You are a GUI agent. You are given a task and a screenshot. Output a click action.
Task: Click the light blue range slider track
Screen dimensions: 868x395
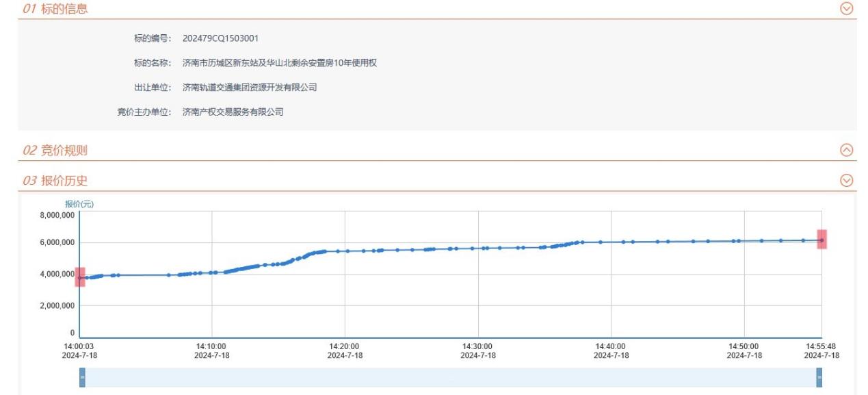[x=451, y=377]
